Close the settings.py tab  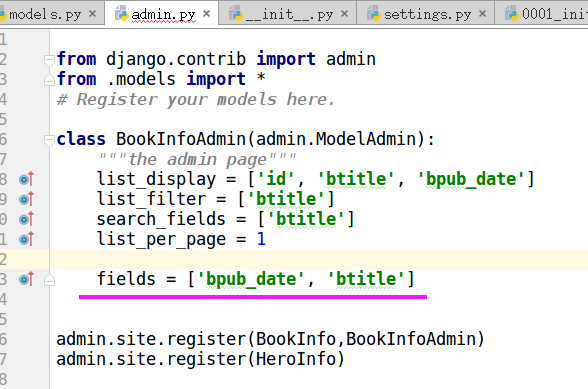482,14
